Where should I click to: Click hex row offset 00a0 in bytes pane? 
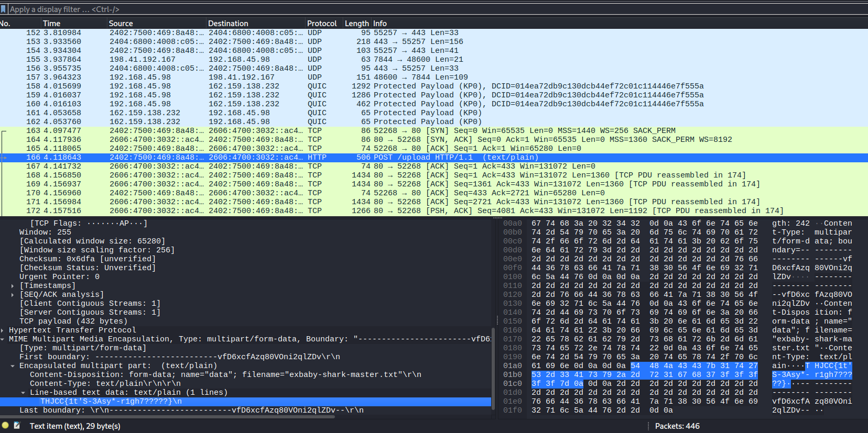(x=513, y=224)
